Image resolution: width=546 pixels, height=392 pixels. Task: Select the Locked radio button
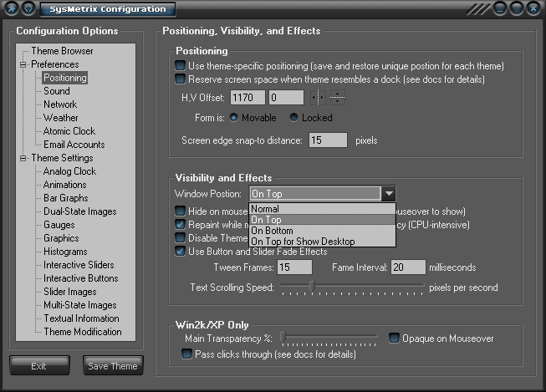coord(293,118)
